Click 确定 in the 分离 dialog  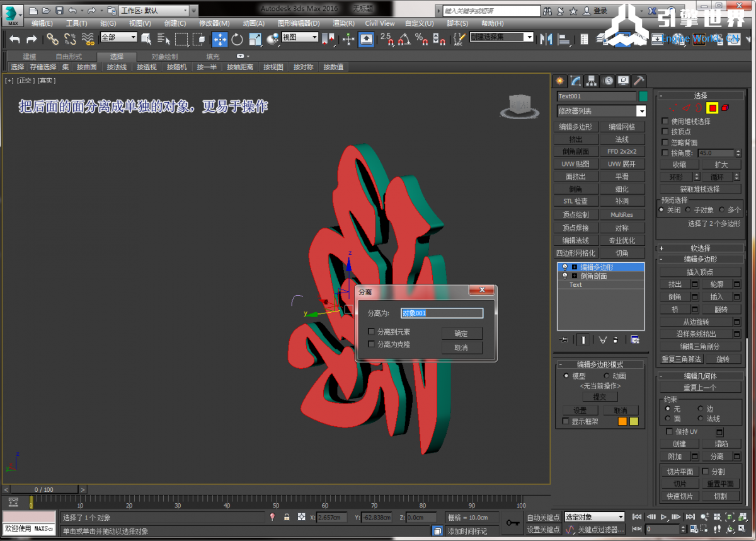(x=461, y=334)
